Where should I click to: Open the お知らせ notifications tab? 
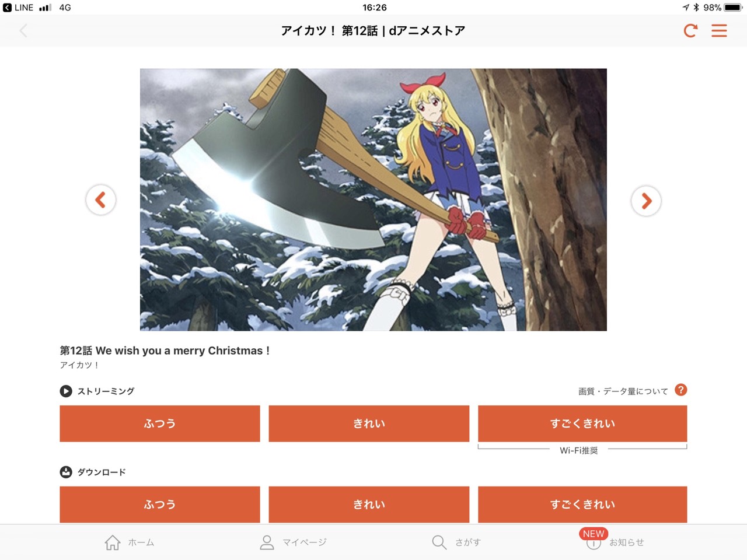point(614,541)
